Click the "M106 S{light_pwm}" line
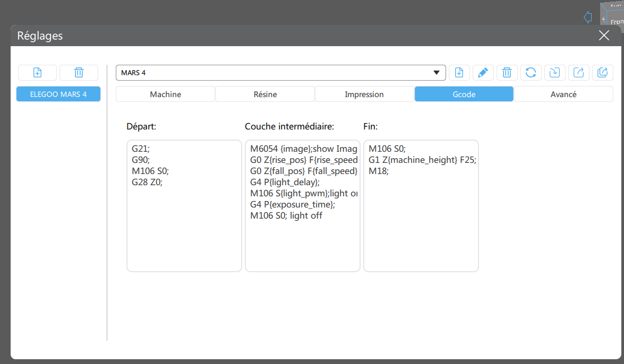 304,193
